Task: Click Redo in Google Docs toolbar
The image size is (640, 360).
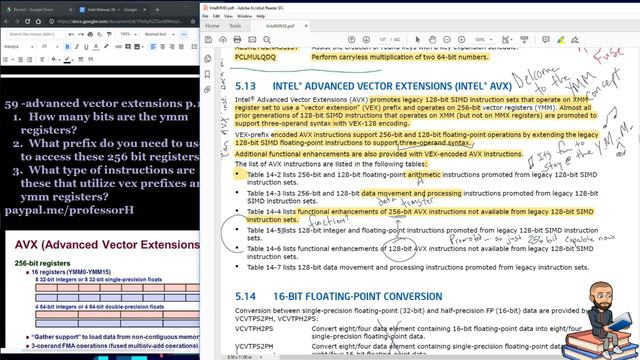Action: [81, 34]
